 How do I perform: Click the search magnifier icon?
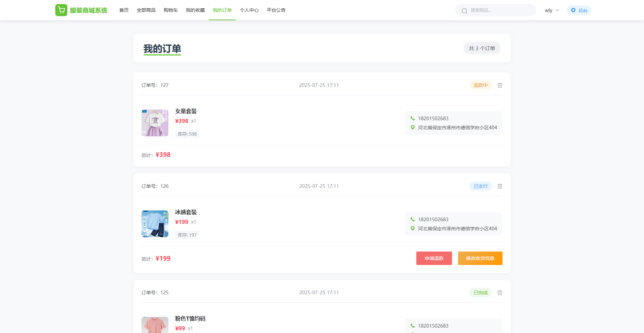(x=464, y=10)
